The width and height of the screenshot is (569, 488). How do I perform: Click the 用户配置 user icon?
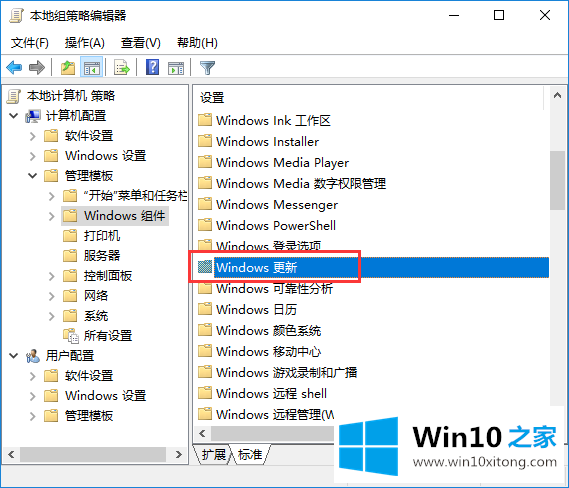pyautogui.click(x=33, y=356)
